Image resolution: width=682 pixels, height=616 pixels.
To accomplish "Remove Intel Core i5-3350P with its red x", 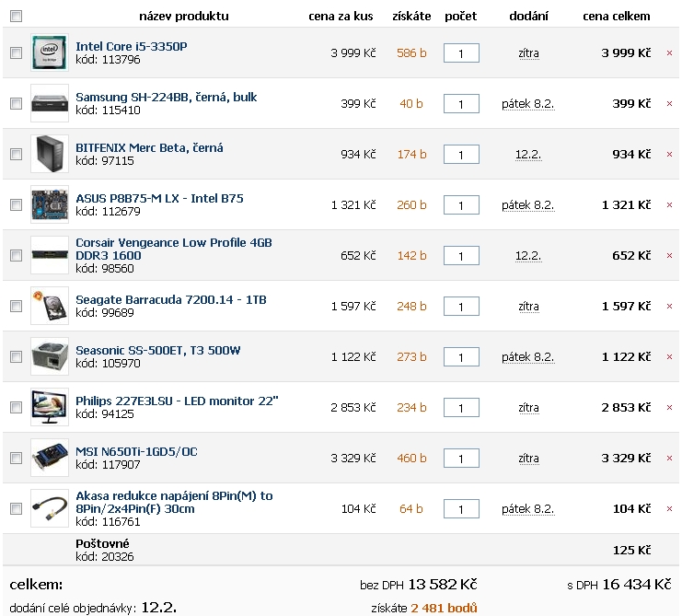I will click(x=669, y=53).
